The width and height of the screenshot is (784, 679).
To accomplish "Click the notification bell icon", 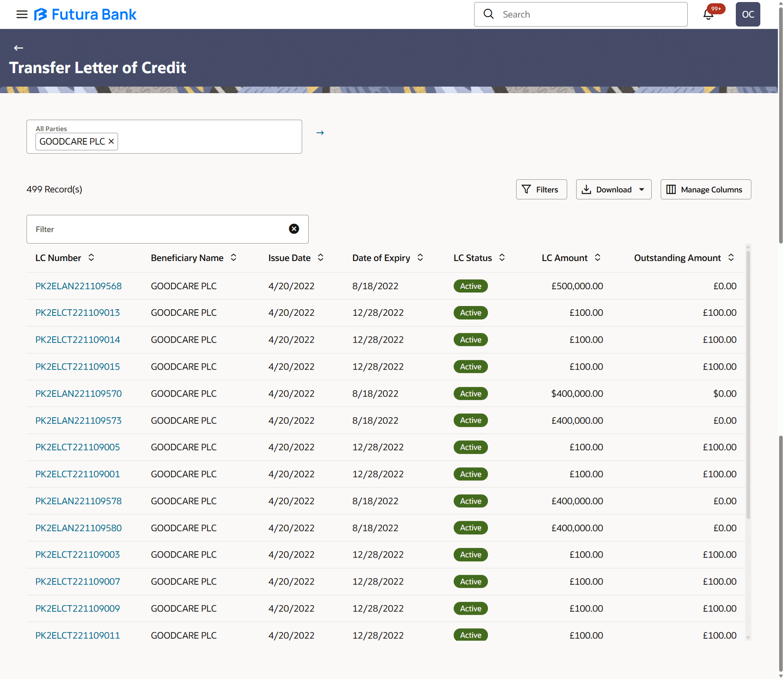I will coord(708,14).
